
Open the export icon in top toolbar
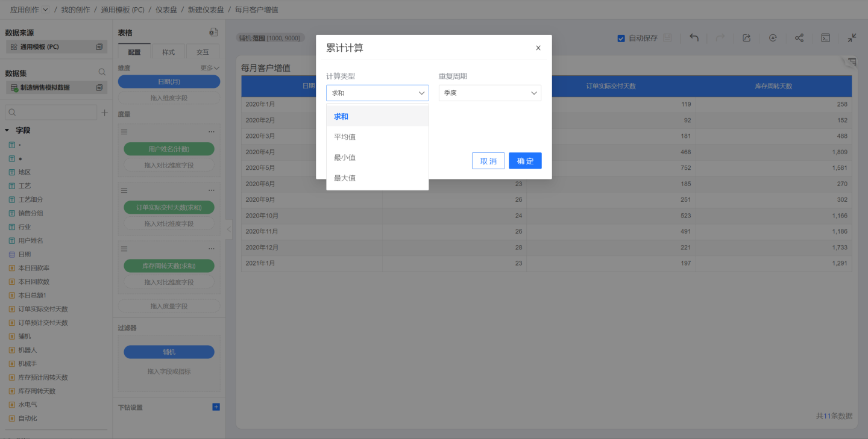pos(746,38)
